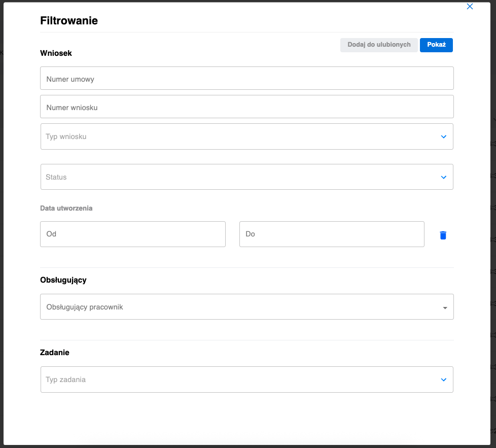The height and width of the screenshot is (448, 496).
Task: Click the blue Pokaż button
Action: (436, 45)
